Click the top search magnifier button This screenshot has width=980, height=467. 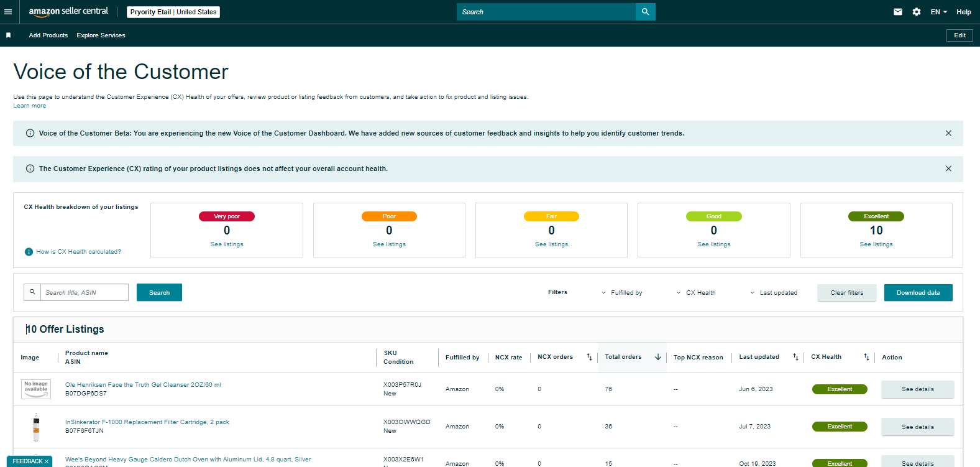pyautogui.click(x=646, y=12)
